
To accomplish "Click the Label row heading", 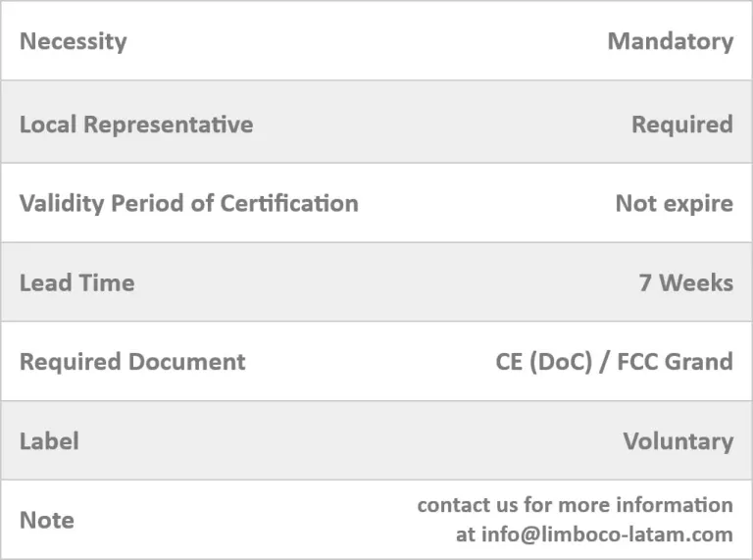I will tap(49, 441).
